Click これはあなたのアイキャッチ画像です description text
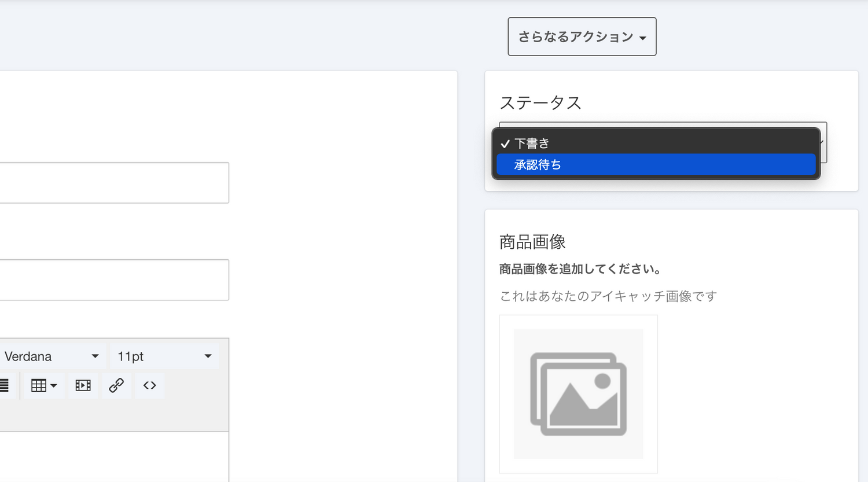The width and height of the screenshot is (868, 482). pos(608,296)
